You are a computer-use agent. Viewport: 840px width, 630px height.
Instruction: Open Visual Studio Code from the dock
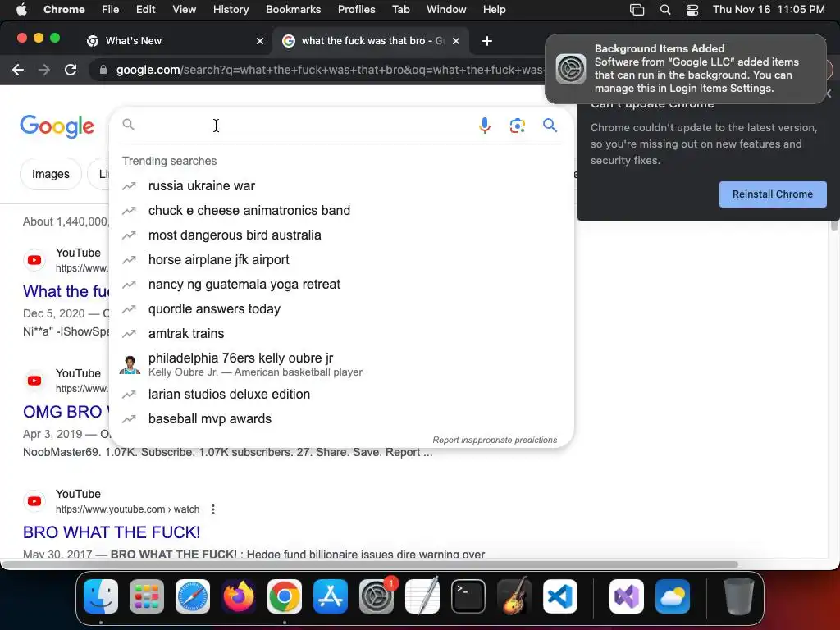pyautogui.click(x=559, y=596)
